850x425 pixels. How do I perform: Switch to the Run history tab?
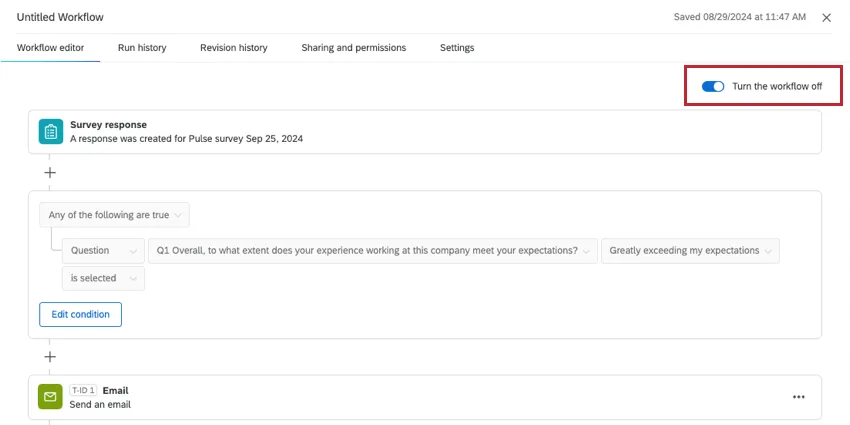pyautogui.click(x=142, y=48)
